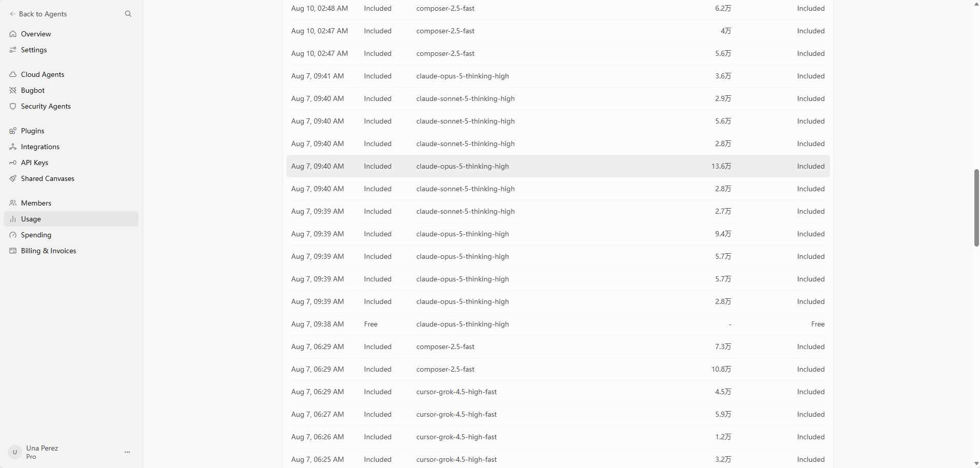Select composer-2.5-fast in the 7.3万 row

coord(445,347)
